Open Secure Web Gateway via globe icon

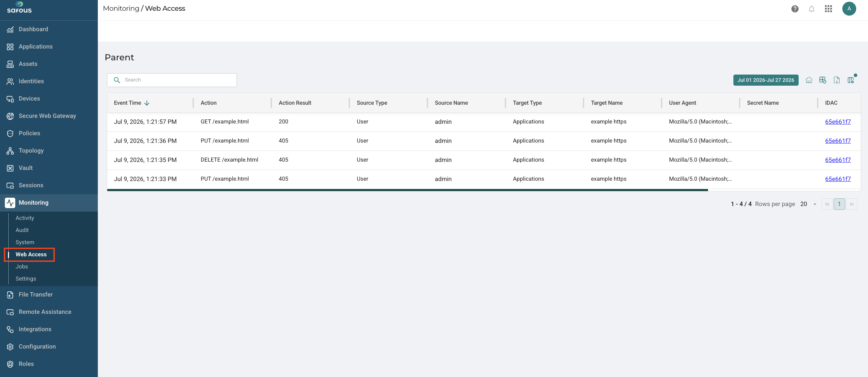(10, 116)
